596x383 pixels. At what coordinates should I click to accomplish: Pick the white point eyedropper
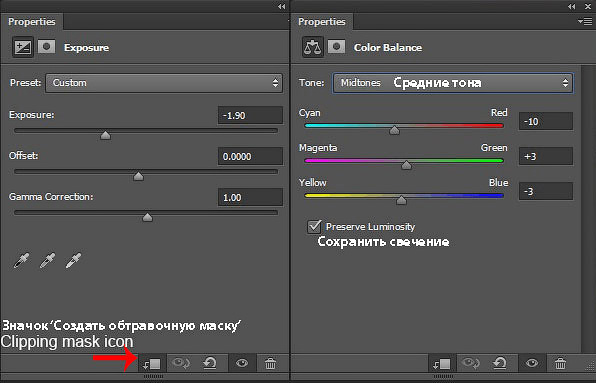coord(73,261)
